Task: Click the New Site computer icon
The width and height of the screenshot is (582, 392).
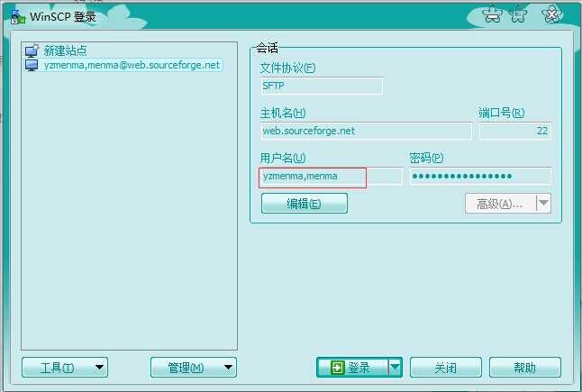Action: 32,50
